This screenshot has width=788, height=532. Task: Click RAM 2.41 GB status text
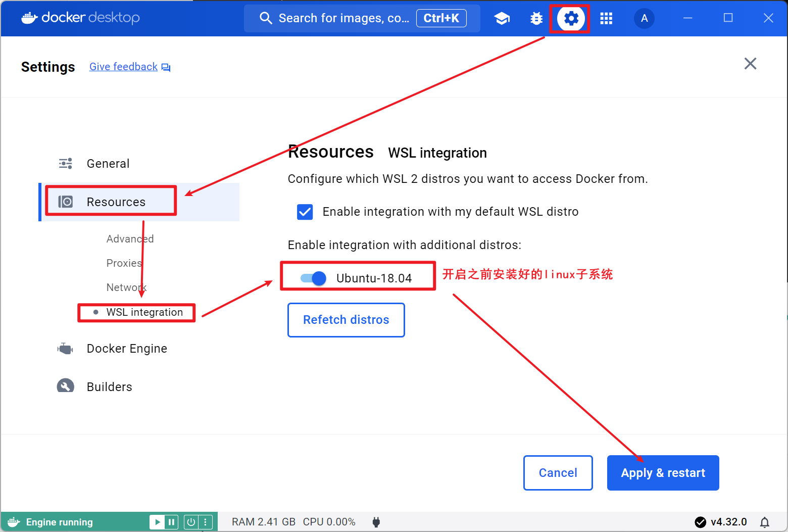[x=263, y=522]
